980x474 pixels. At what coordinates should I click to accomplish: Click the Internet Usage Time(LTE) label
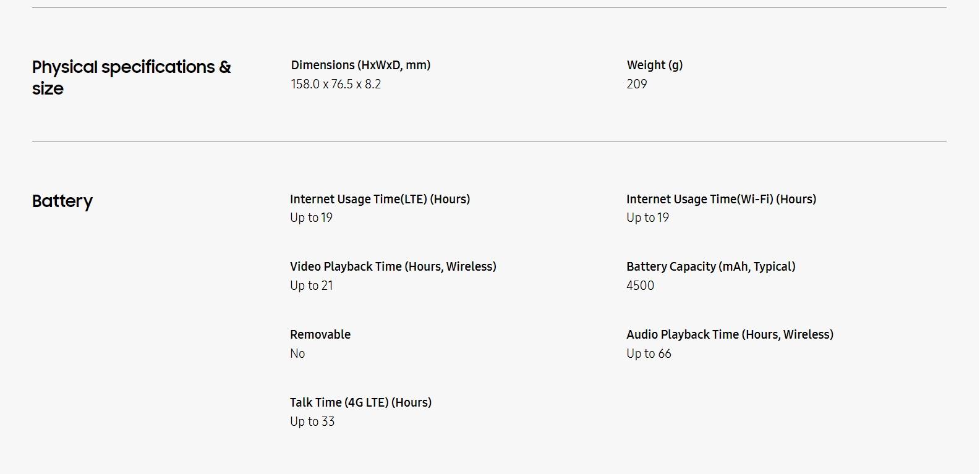380,199
